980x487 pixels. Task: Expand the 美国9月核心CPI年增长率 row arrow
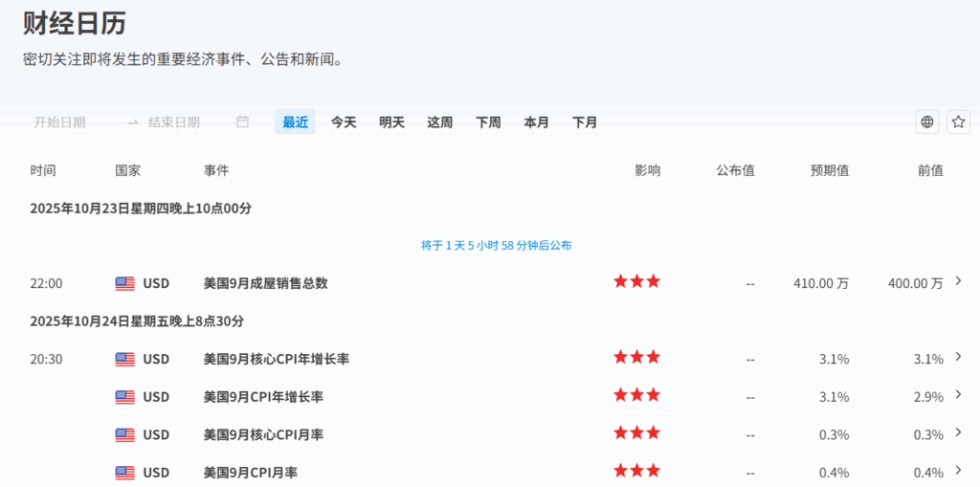(959, 357)
